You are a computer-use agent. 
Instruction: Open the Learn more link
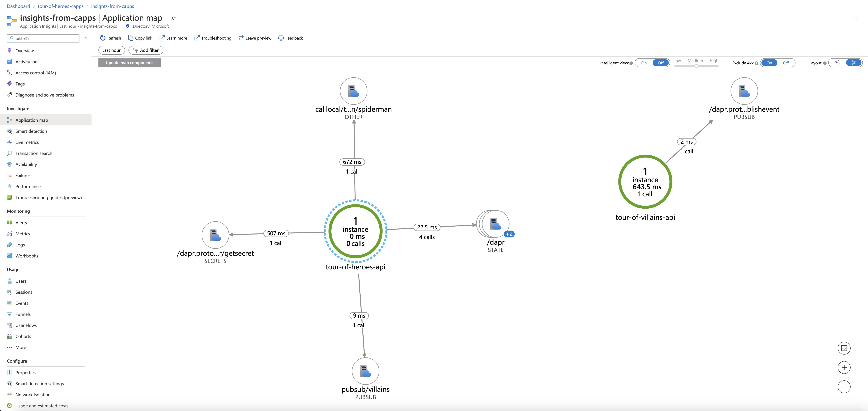173,38
